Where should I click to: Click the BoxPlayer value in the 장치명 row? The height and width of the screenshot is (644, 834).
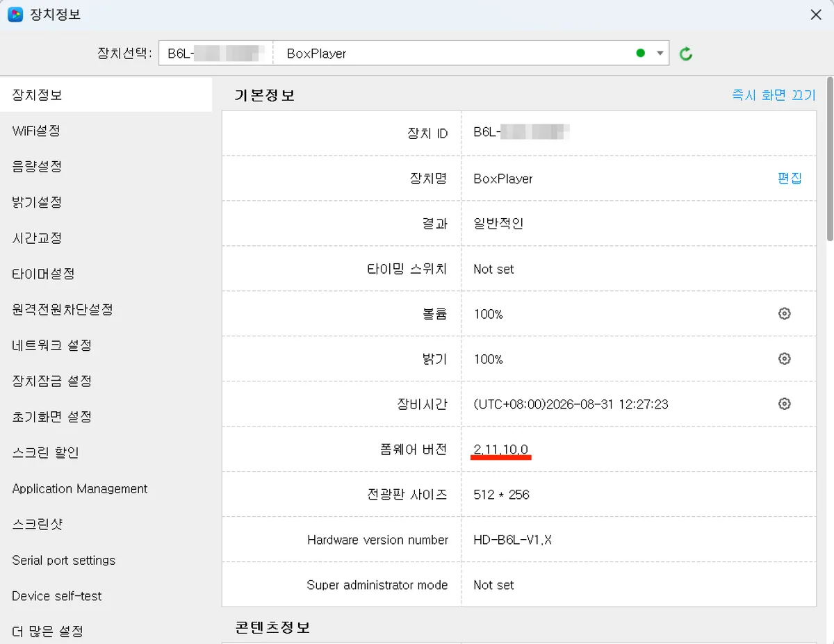[x=503, y=179]
